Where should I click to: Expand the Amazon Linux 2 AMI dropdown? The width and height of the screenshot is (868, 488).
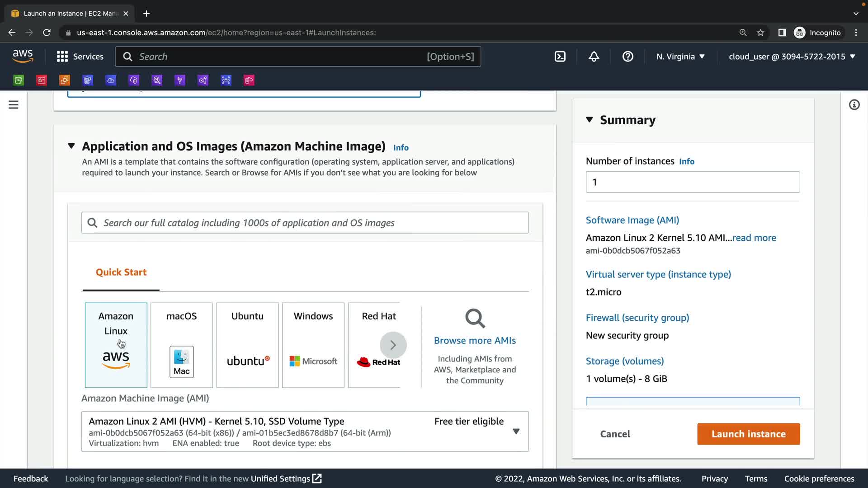point(516,432)
